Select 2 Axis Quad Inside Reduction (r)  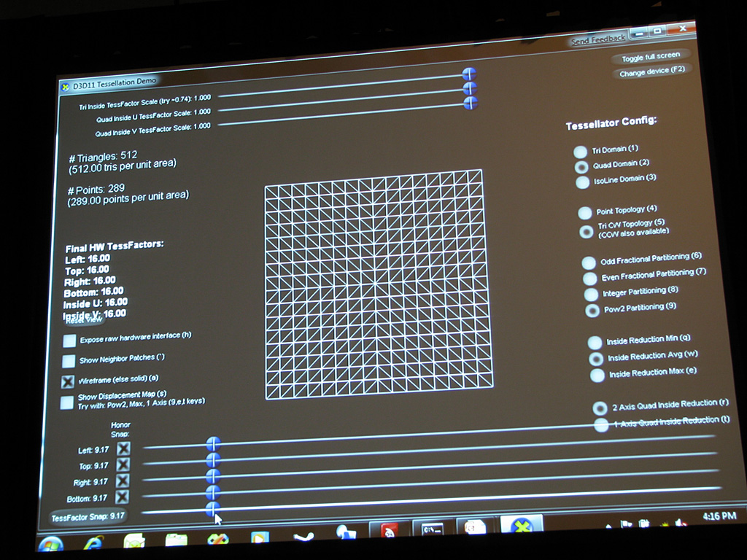pyautogui.click(x=600, y=408)
